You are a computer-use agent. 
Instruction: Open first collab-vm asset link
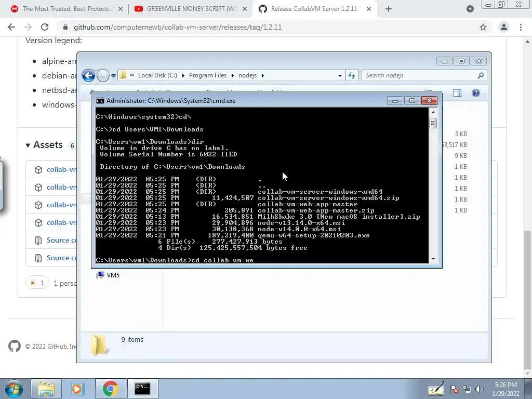61,169
